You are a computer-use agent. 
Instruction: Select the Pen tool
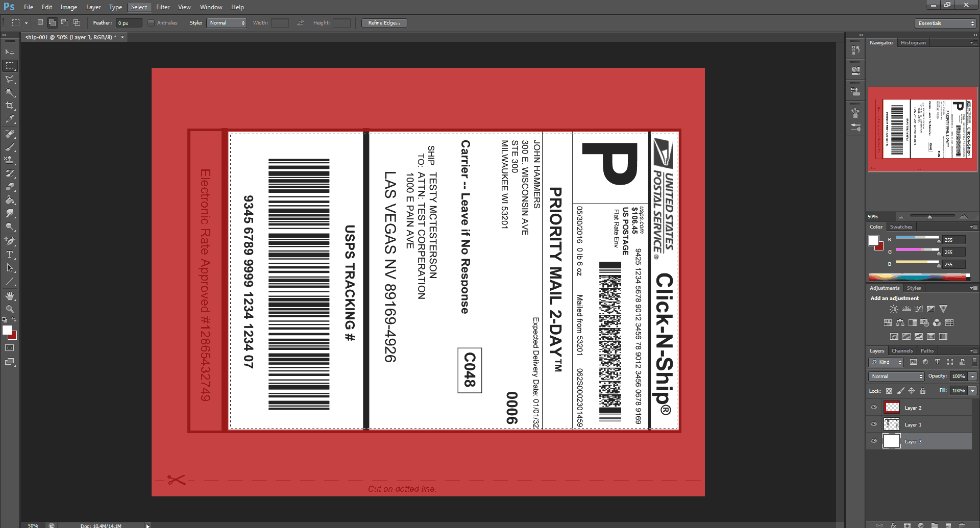tap(10, 241)
